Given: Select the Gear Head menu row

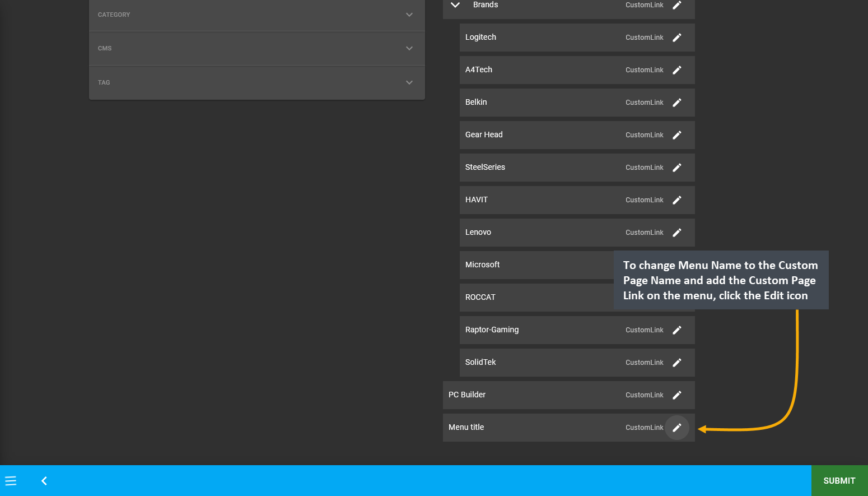Looking at the screenshot, I should (x=577, y=135).
